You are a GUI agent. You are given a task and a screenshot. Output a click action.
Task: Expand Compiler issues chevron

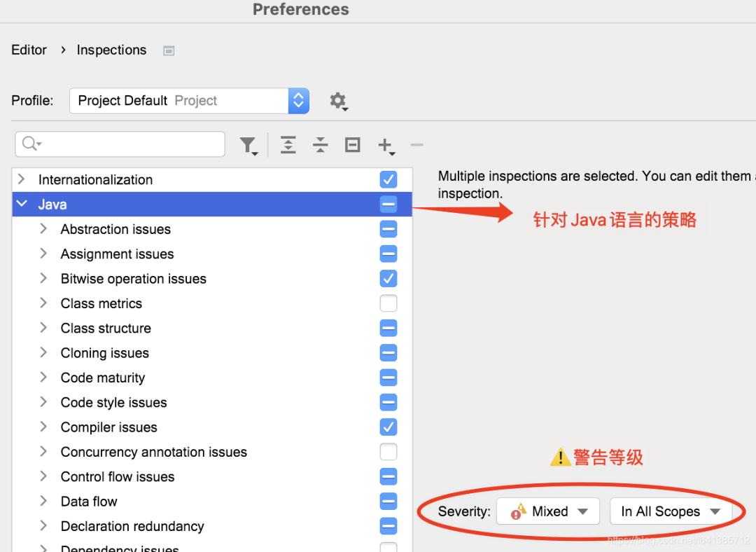pos(43,427)
